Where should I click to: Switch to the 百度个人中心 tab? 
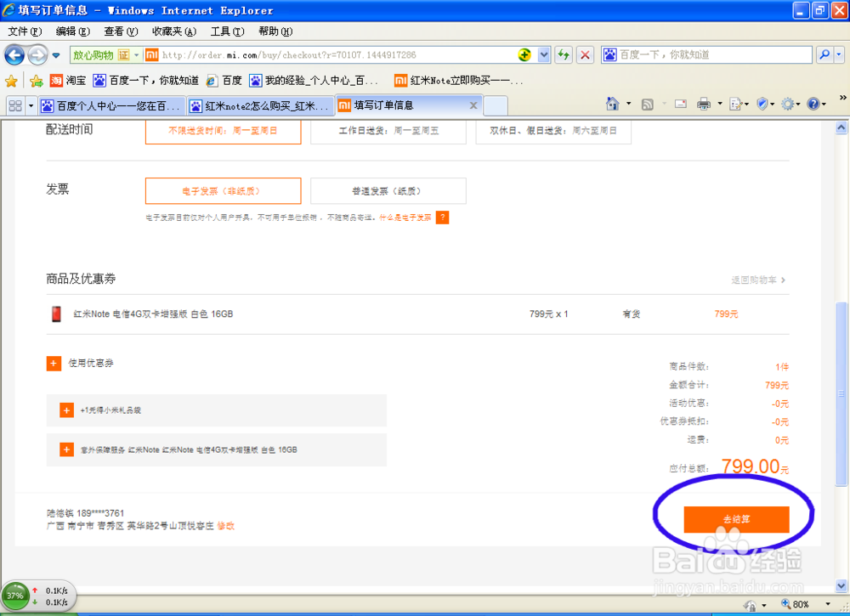[x=111, y=105]
